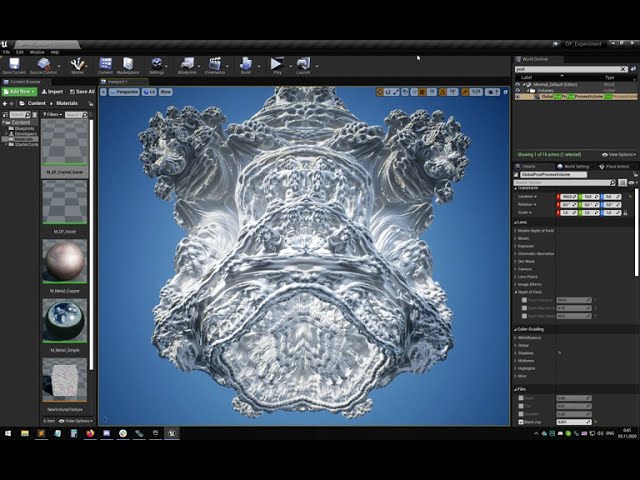
Task: Open the Filters dropdown in Content Browser
Action: click(x=53, y=115)
